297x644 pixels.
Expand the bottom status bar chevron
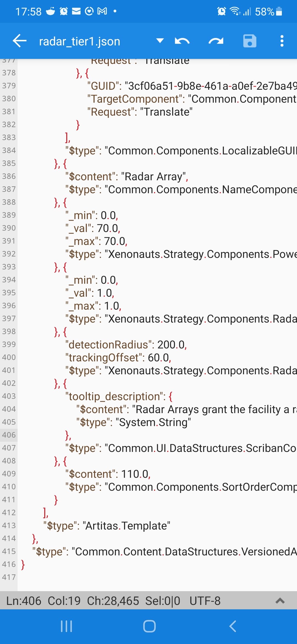(280, 601)
